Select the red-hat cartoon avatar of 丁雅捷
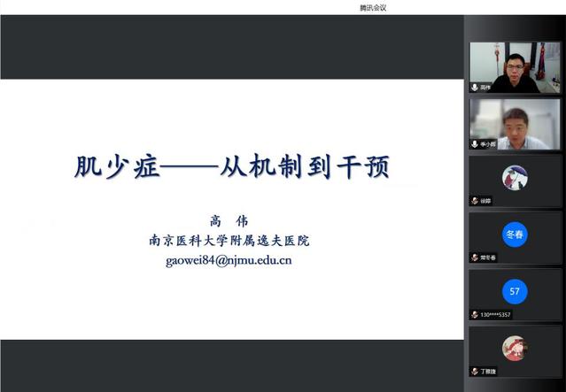Image resolution: width=566 pixels, height=392 pixels. [515, 348]
